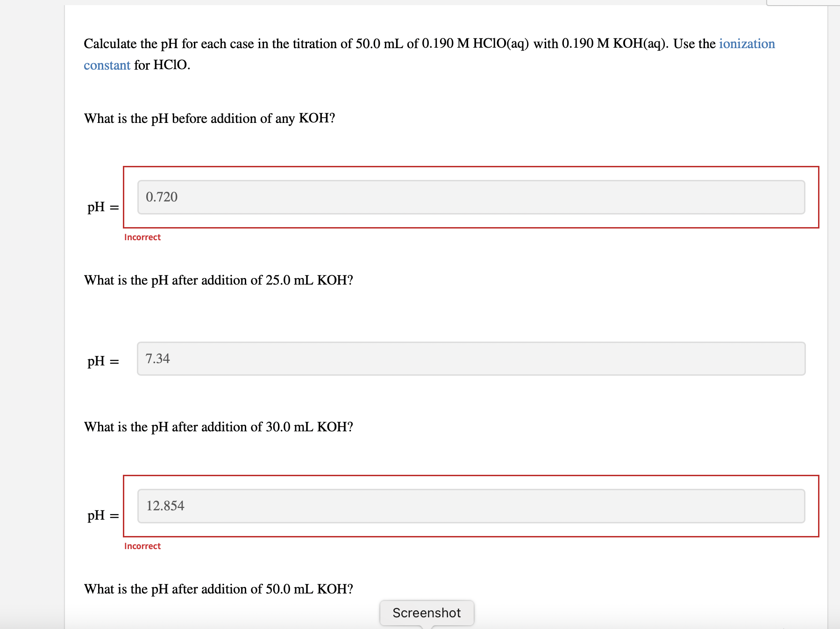The height and width of the screenshot is (629, 840).
Task: Click the titration problem statement text
Action: tap(327, 43)
